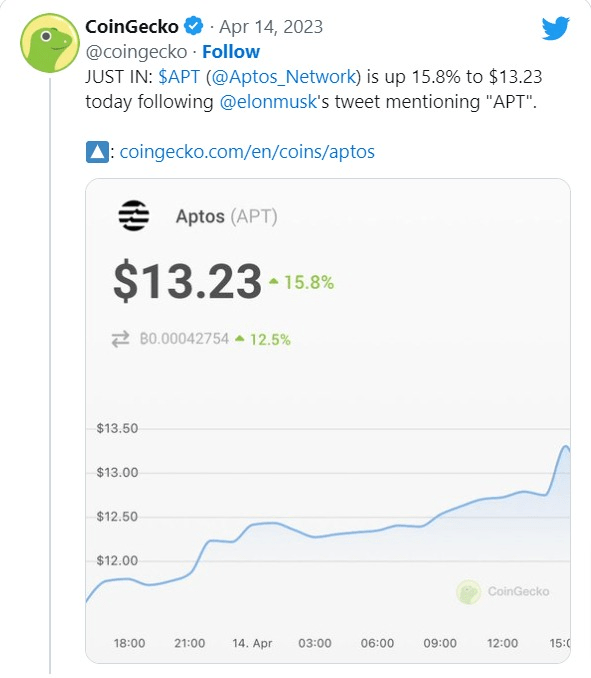Click the green up arrow beside 15.8%
The image size is (591, 678).
(274, 281)
